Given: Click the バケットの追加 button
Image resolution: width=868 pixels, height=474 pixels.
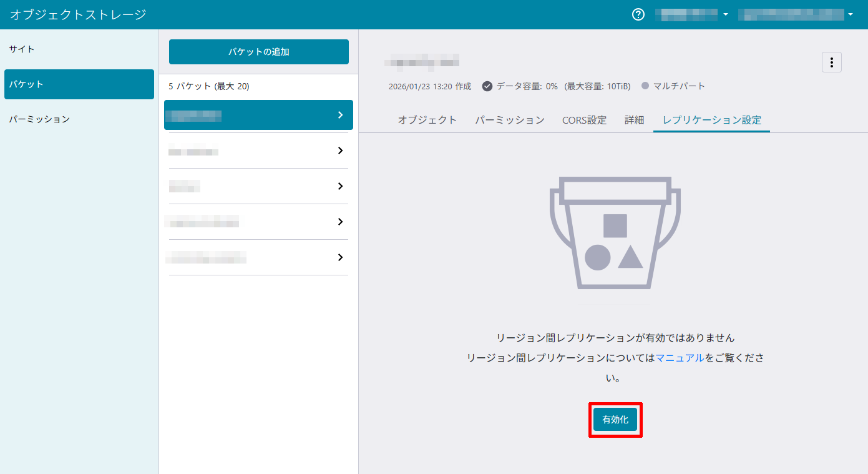Looking at the screenshot, I should coord(258,52).
